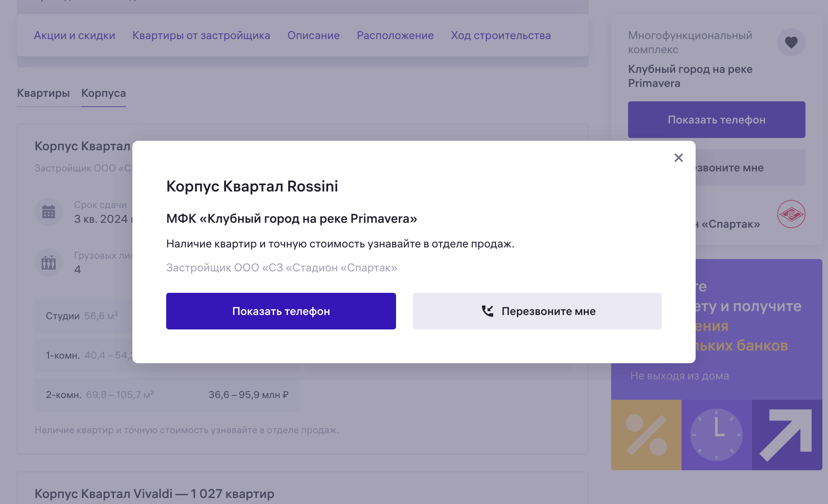Viewport: 828px width, 504px height.
Task: Click the clock icon on mortgage banner
Action: pos(716,435)
